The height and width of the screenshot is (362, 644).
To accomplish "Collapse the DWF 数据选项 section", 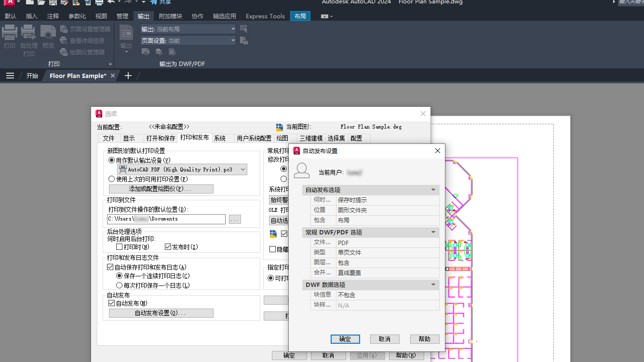I will pyautogui.click(x=433, y=285).
